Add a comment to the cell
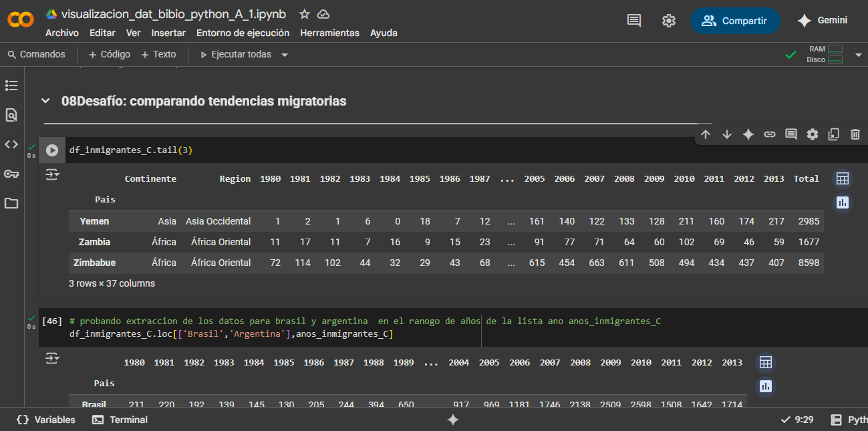This screenshot has width=868, height=431. pyautogui.click(x=791, y=134)
